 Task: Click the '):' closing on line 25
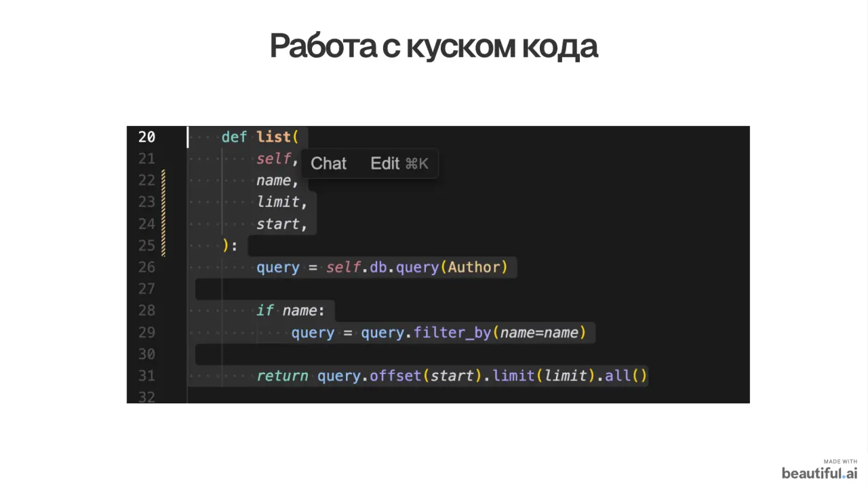point(230,245)
